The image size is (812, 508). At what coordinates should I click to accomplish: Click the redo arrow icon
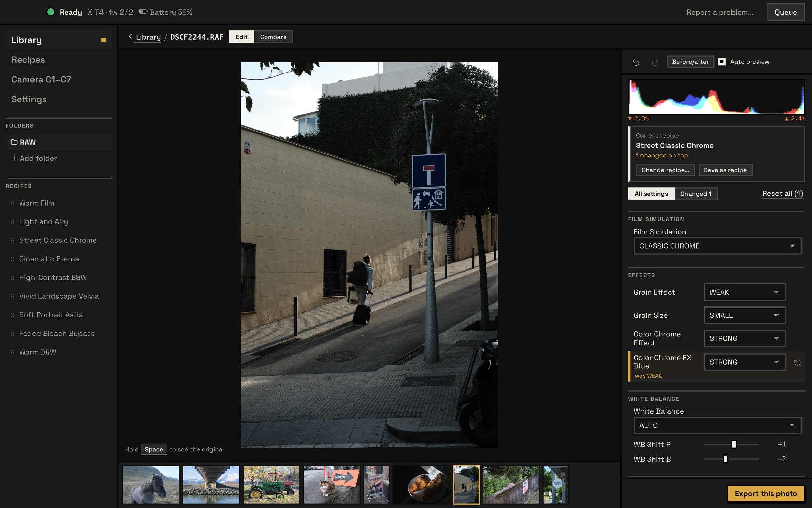(x=655, y=62)
